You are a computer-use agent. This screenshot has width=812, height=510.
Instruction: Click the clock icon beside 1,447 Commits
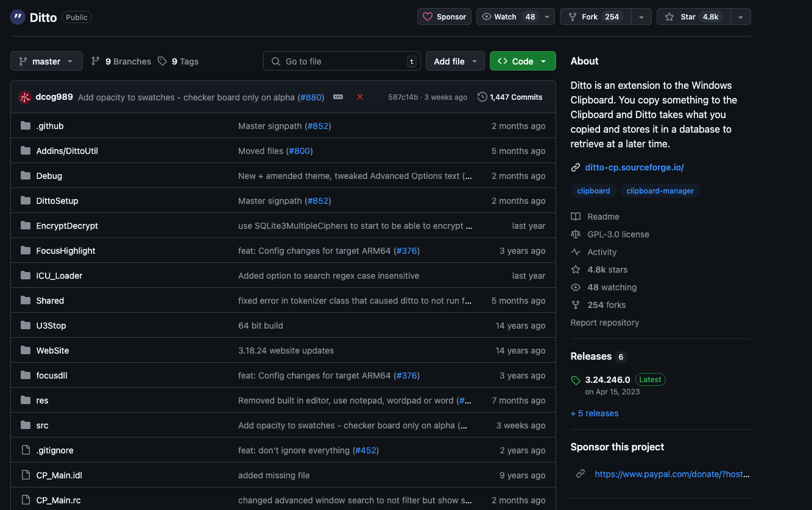click(482, 97)
